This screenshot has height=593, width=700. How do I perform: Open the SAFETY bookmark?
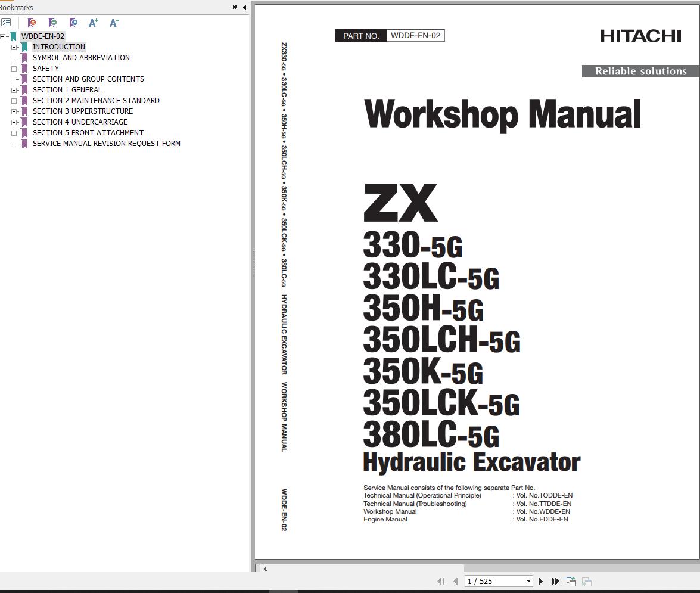[45, 69]
